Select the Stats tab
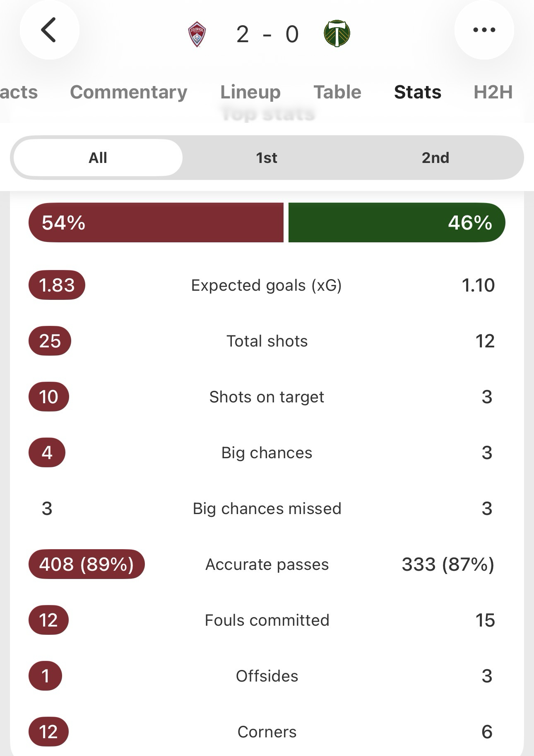 pos(417,92)
